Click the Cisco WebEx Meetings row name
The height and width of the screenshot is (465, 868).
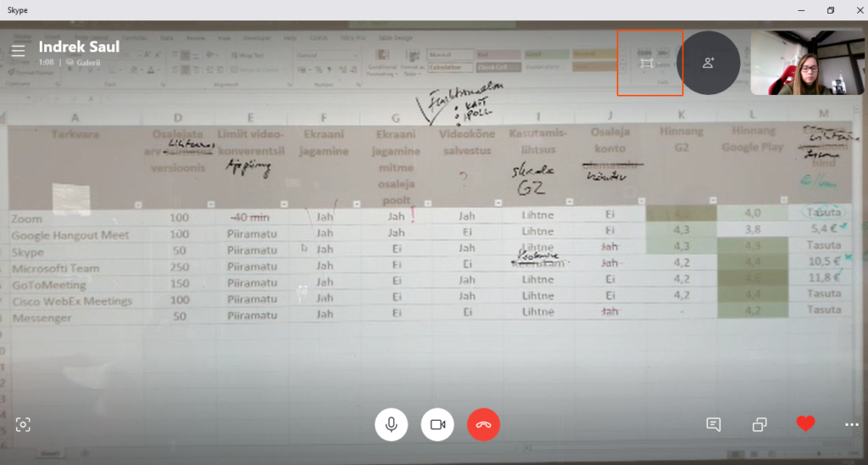[x=72, y=301]
